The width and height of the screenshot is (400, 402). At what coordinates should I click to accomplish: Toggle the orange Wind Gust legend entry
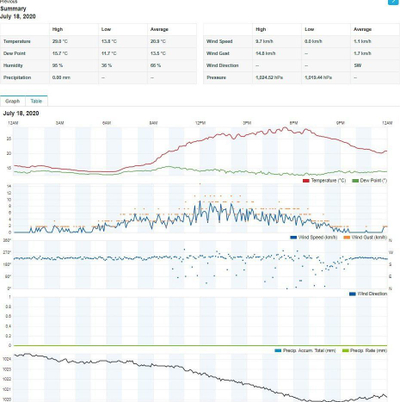(365, 237)
